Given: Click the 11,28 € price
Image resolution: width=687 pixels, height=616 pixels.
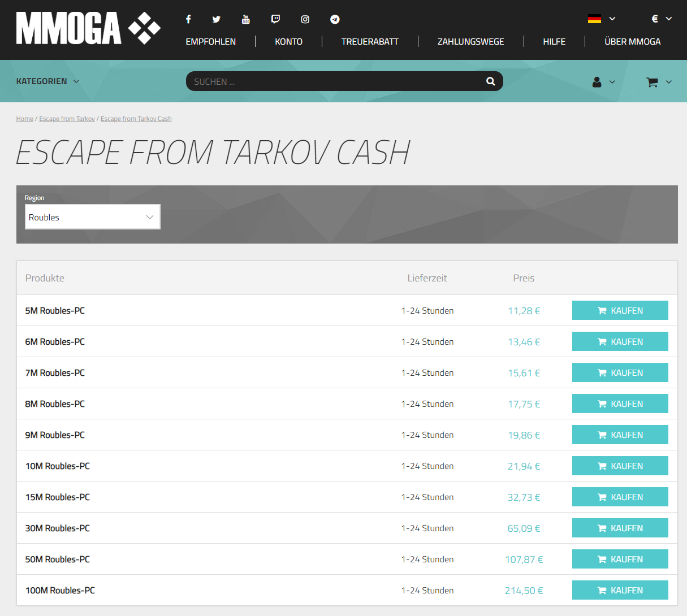Looking at the screenshot, I should tap(524, 310).
